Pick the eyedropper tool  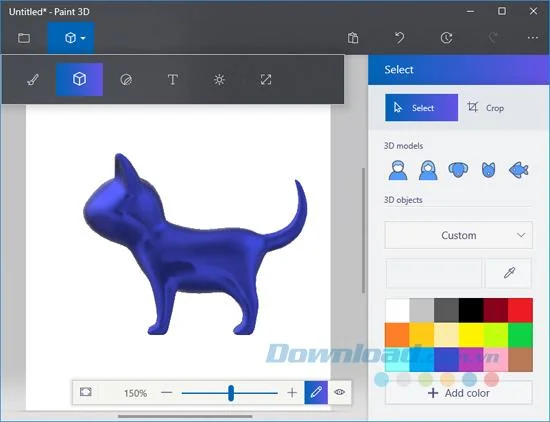tap(509, 273)
